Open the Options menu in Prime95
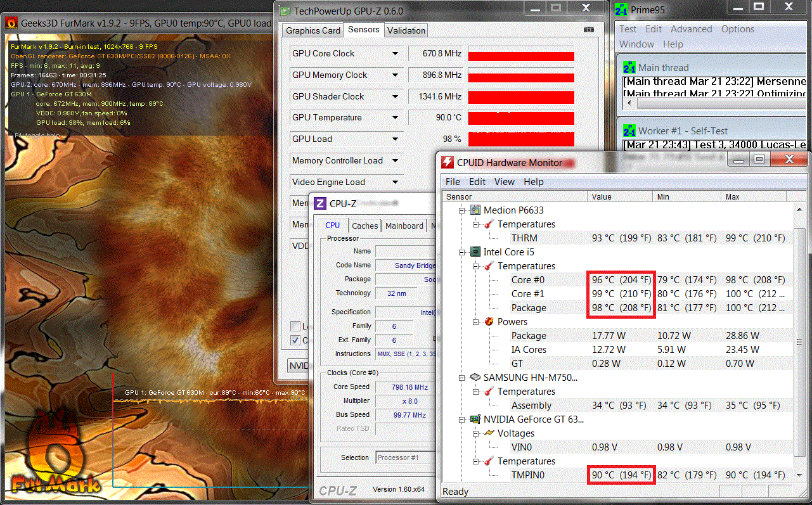This screenshot has width=812, height=505. tap(738, 29)
